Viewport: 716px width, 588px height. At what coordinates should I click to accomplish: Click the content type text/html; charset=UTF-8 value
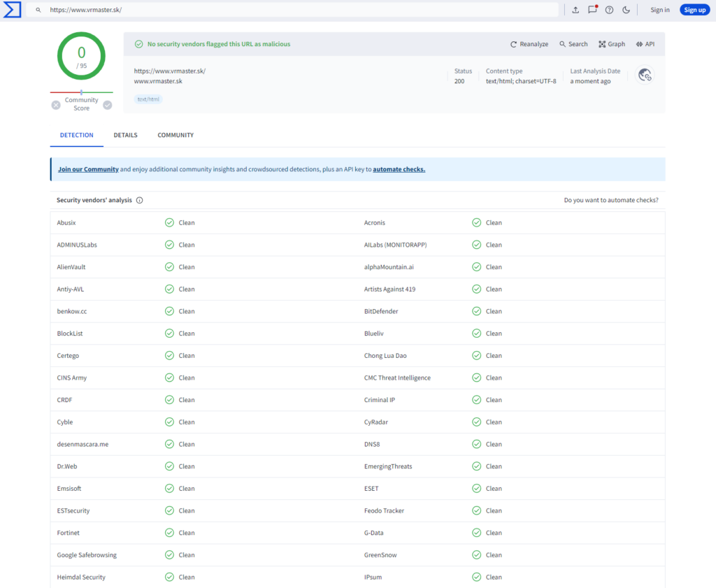pos(521,81)
